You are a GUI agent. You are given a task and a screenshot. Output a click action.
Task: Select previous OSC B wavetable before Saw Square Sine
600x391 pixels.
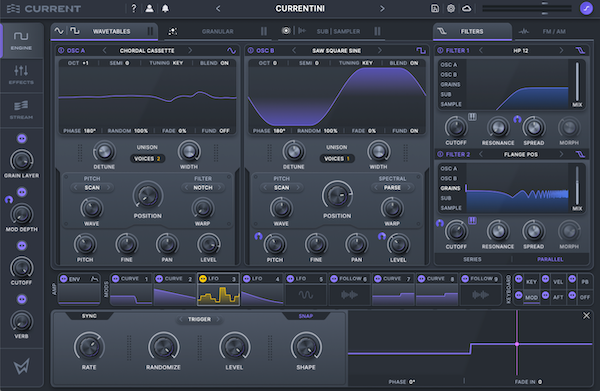click(294, 51)
